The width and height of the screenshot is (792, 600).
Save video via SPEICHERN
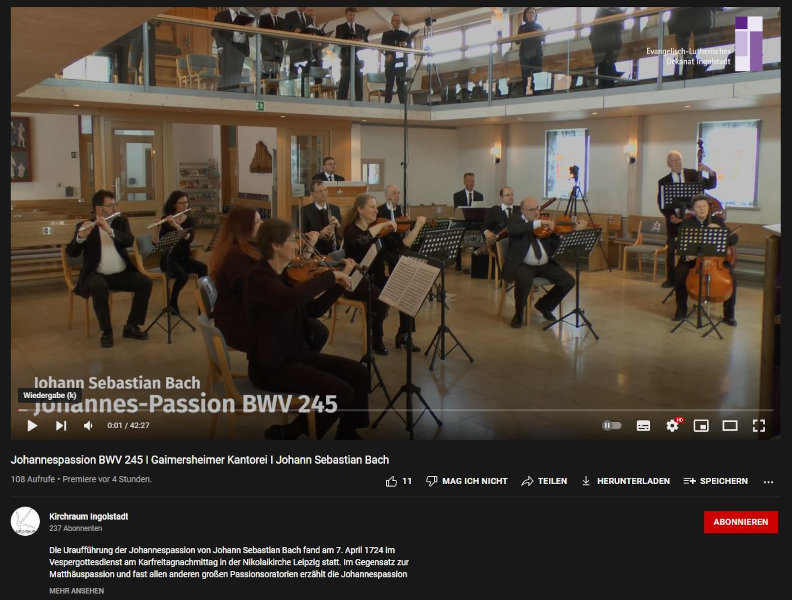(x=715, y=481)
